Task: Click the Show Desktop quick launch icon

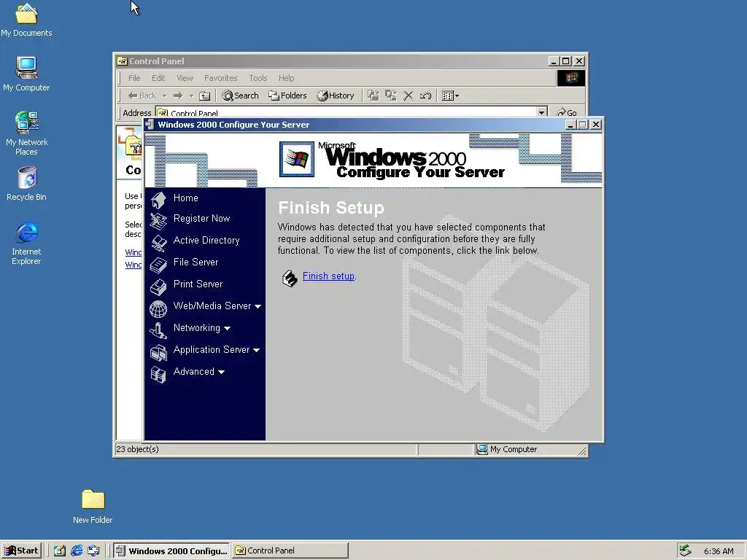Action: tap(60, 551)
